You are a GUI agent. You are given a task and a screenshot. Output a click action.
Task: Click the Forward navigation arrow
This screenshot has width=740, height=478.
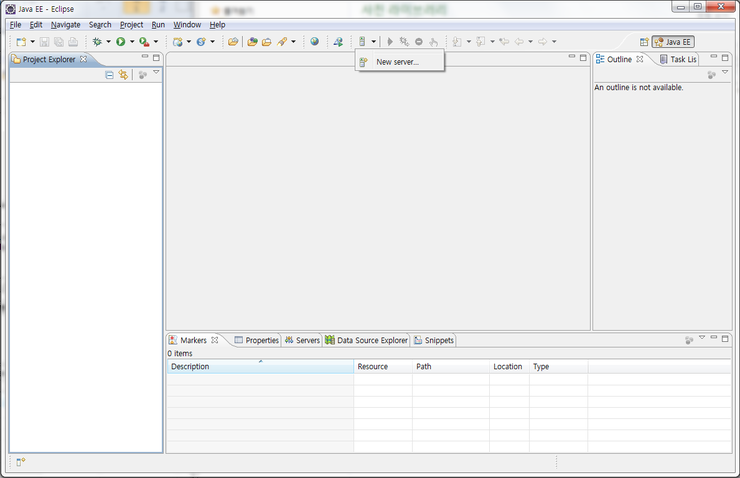[x=543, y=42]
